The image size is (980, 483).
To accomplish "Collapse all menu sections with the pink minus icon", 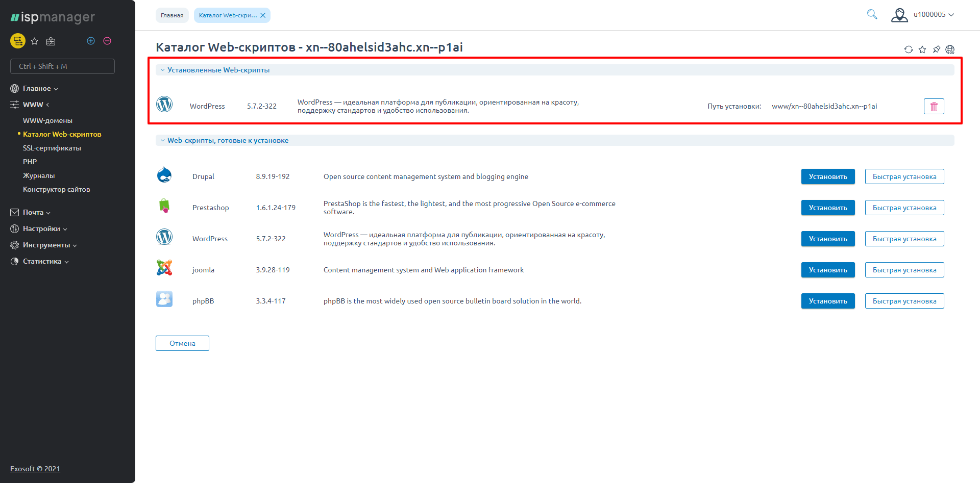I will pos(107,41).
